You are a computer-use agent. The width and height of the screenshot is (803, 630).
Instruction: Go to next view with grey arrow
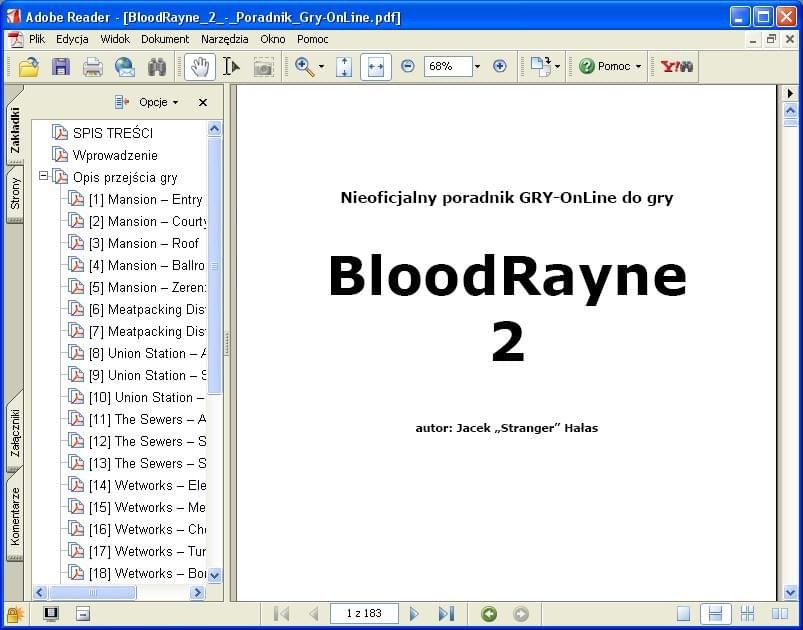pos(520,614)
